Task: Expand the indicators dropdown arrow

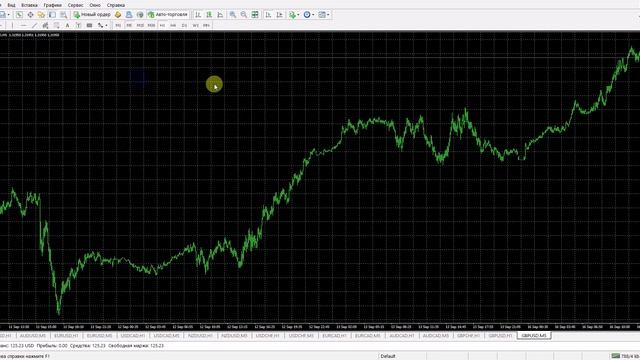Action: pyautogui.click(x=298, y=15)
